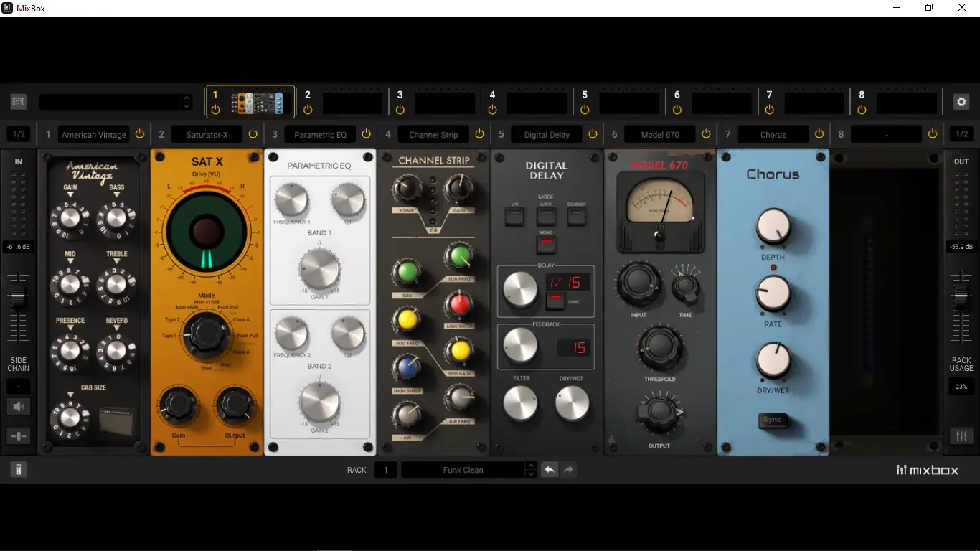The image size is (980, 551).
Task: Open the settings gear in top-right corner
Action: point(961,101)
